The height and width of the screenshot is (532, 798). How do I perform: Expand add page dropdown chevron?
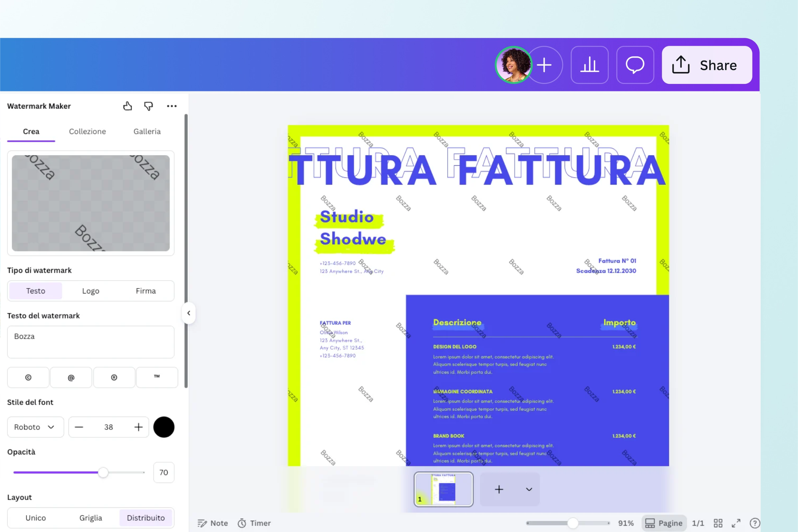pos(529,489)
